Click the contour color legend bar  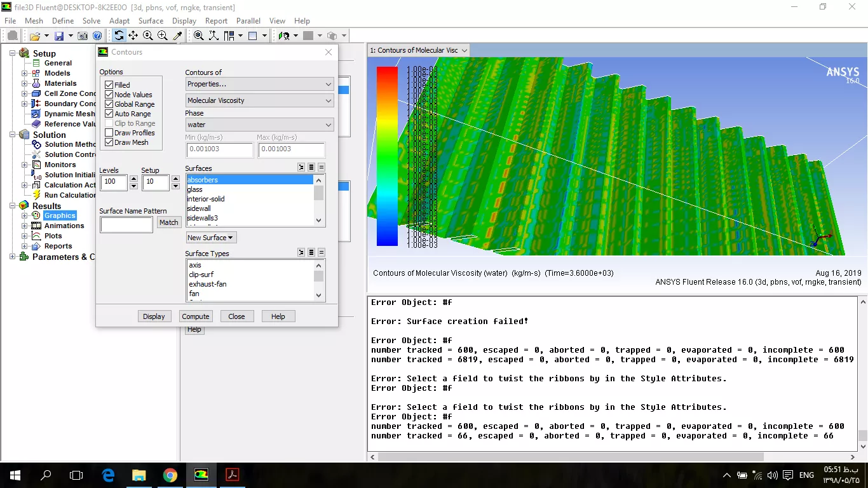pos(387,156)
